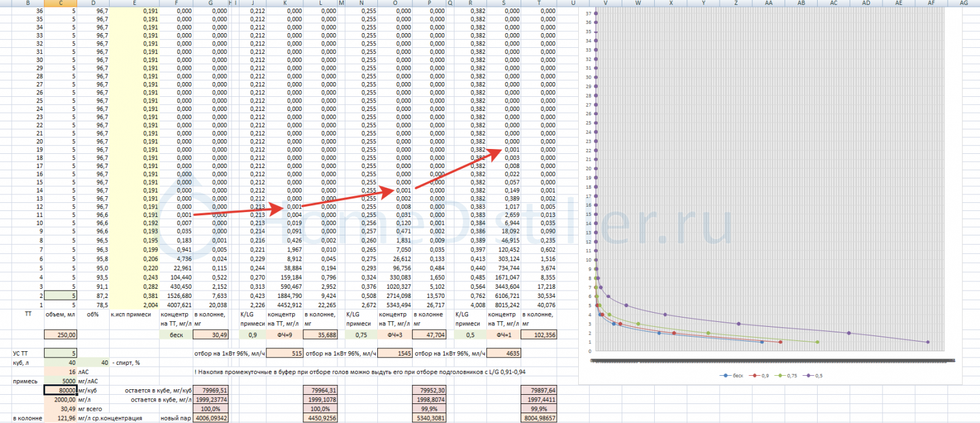Click the cell with 16 лАС
The image size is (980, 423).
[x=61, y=372]
